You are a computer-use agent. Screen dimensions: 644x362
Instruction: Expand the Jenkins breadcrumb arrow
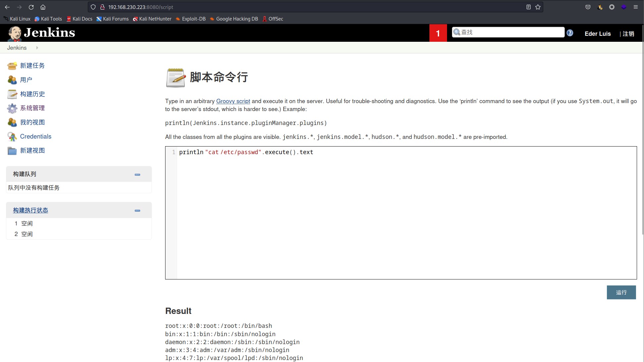coord(37,48)
